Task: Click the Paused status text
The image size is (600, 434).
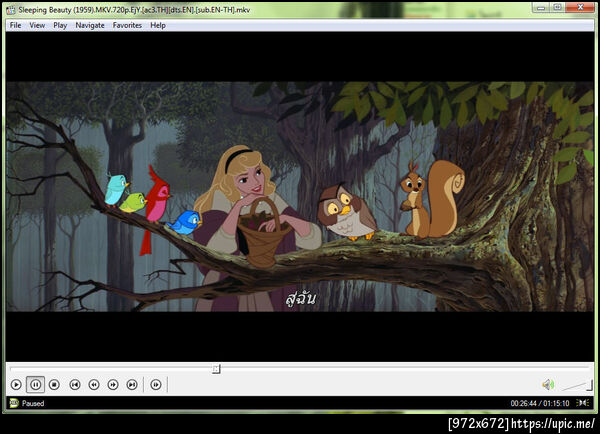Action: tap(33, 403)
